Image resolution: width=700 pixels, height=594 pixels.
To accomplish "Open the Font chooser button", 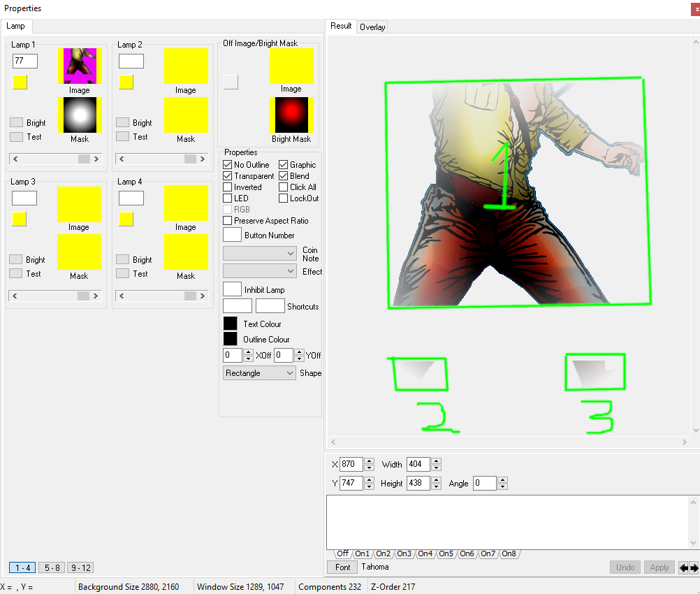I will pyautogui.click(x=343, y=567).
